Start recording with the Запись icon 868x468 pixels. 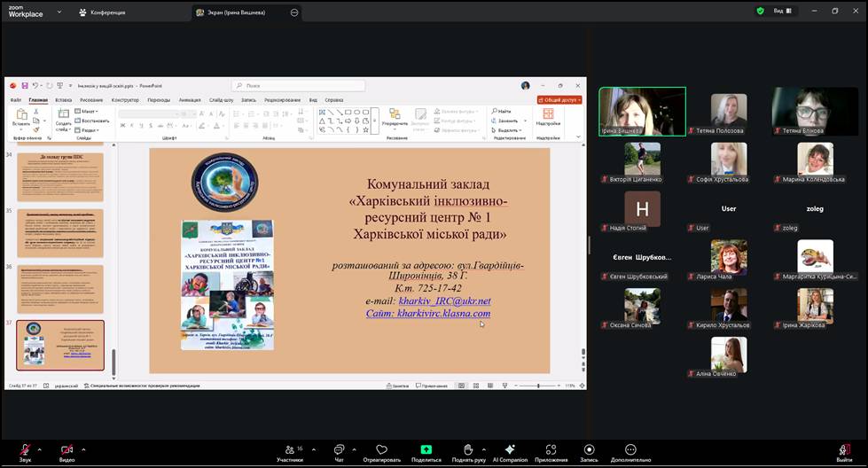[589, 450]
